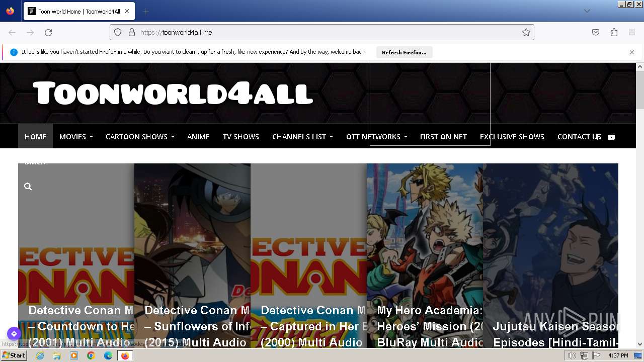
Task: Select the Firefox taskbar button
Action: click(x=125, y=355)
